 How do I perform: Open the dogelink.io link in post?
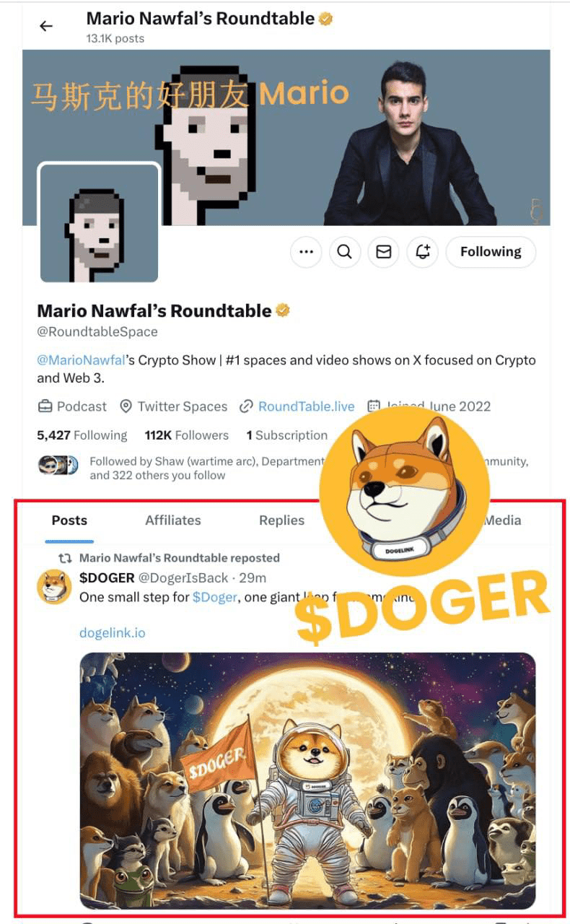(x=113, y=633)
